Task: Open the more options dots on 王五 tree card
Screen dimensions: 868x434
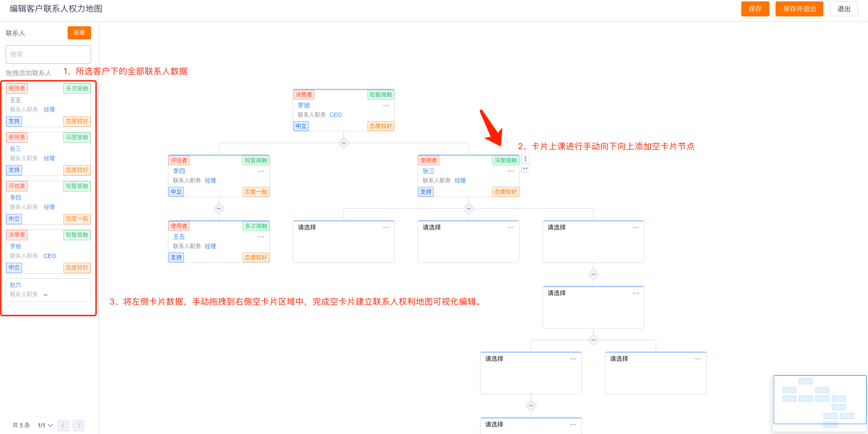Action: pyautogui.click(x=261, y=237)
